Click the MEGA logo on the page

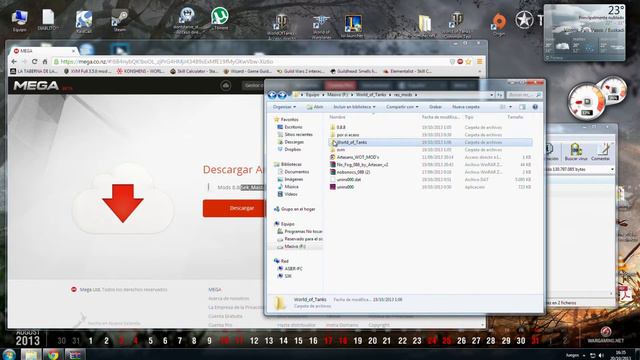click(x=36, y=86)
